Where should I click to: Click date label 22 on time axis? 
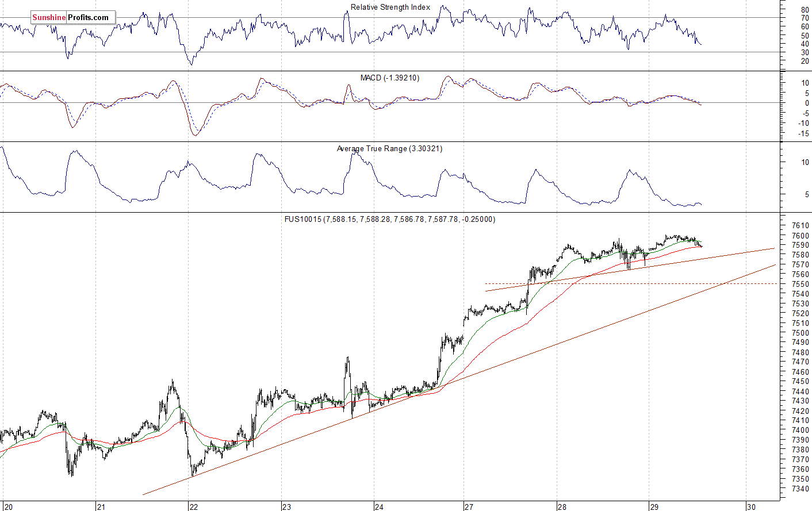point(193,506)
